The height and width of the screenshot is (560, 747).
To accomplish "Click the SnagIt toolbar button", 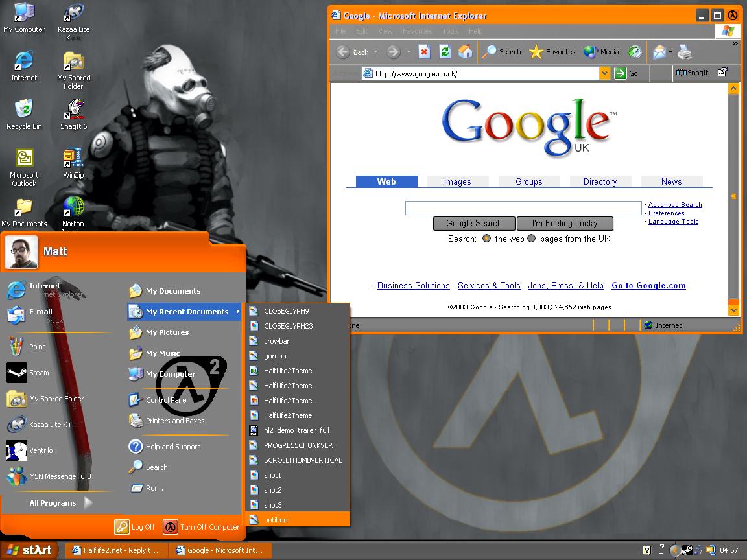I will click(693, 73).
